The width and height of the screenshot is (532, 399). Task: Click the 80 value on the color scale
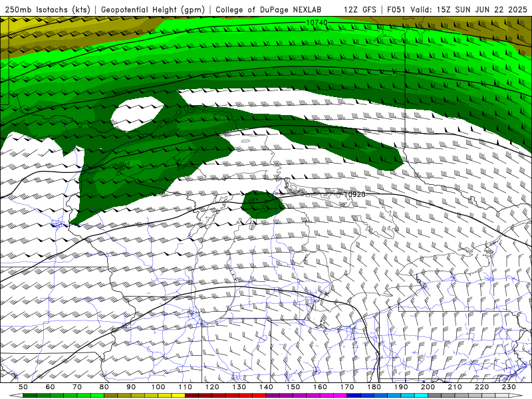[104, 387]
